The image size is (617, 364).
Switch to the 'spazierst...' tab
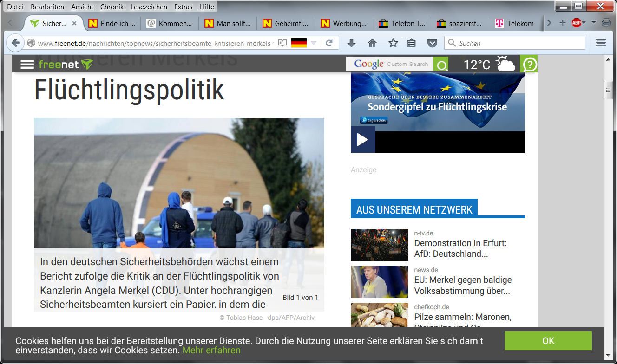point(460,23)
